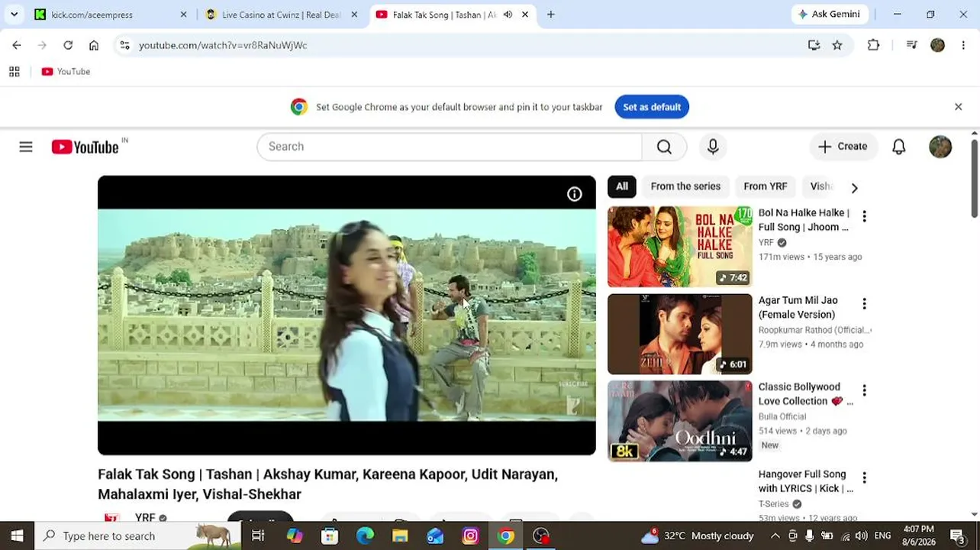Viewport: 980px width, 550px height.
Task: Click the address bar URL
Action: [223, 45]
